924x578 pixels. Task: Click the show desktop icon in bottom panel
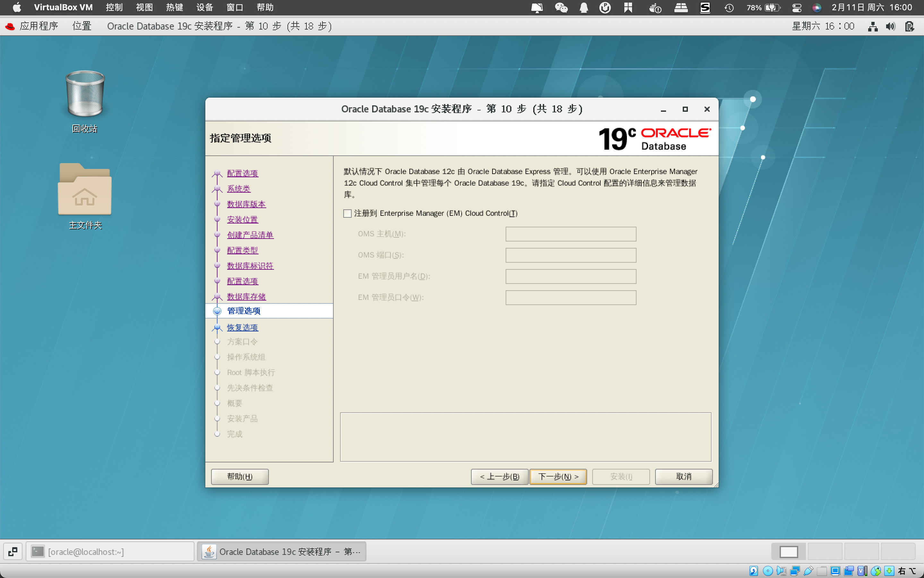pyautogui.click(x=13, y=552)
